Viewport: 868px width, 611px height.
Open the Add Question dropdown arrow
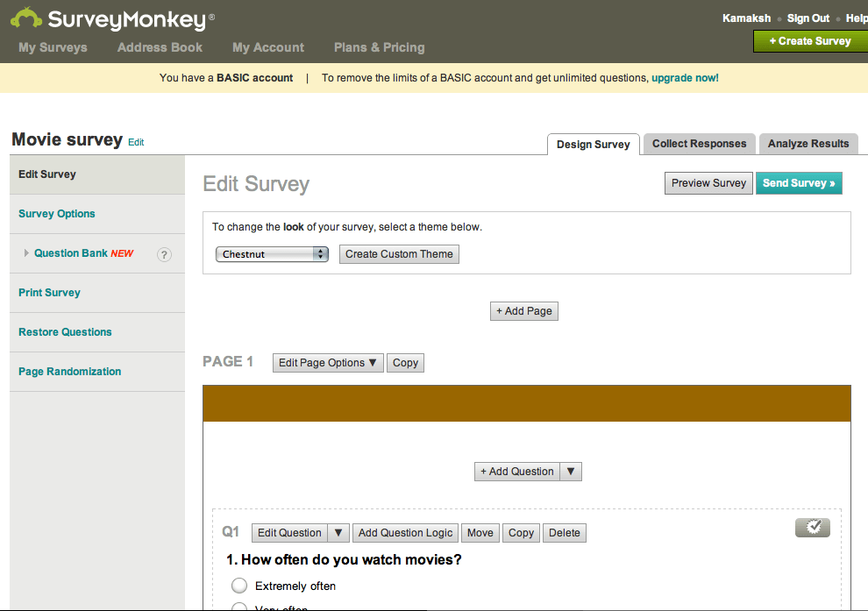[x=571, y=472]
